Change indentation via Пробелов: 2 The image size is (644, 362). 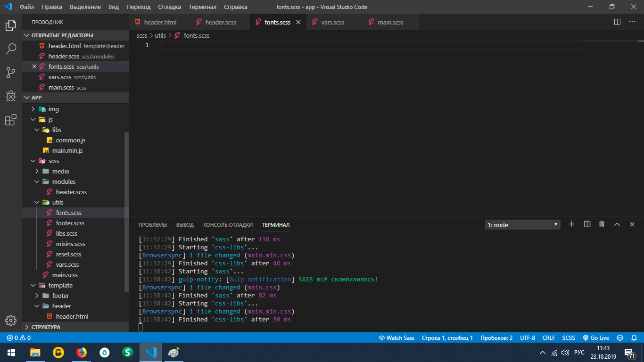coord(496,337)
